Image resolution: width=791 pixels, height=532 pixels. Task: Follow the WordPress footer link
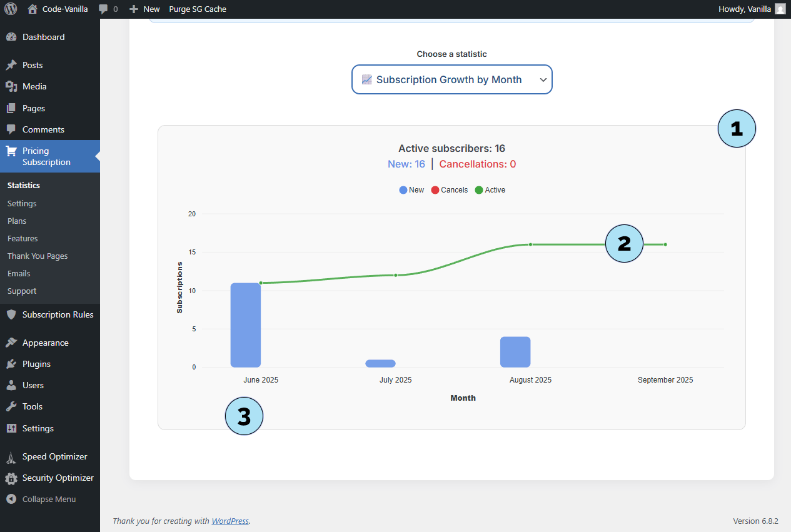point(229,521)
